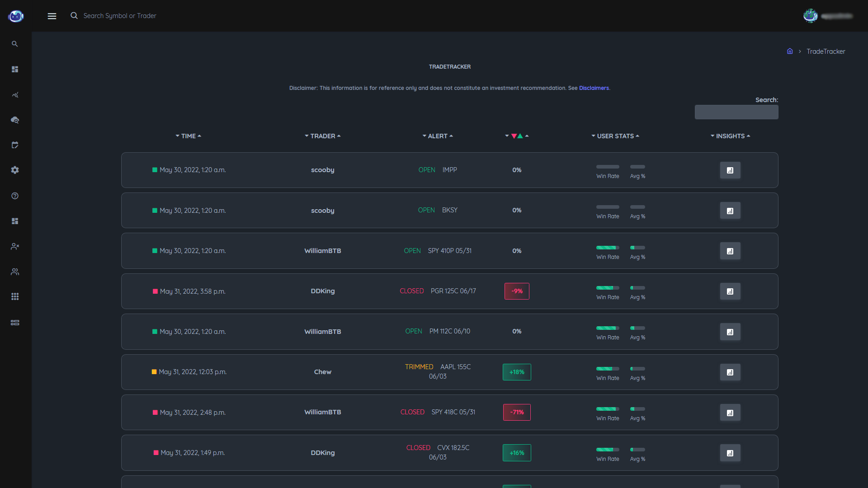Click trader Chew in AAPL row
The height and width of the screenshot is (488, 868).
323,372
